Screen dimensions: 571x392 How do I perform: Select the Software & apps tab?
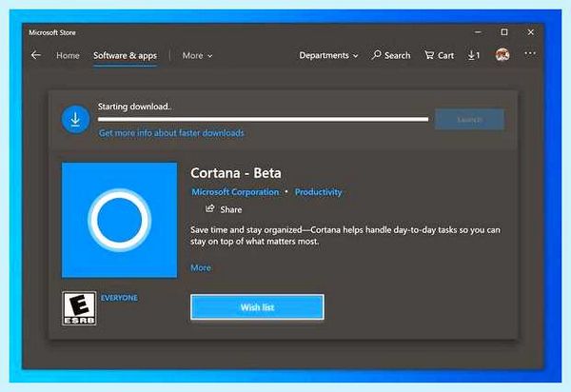click(x=125, y=56)
